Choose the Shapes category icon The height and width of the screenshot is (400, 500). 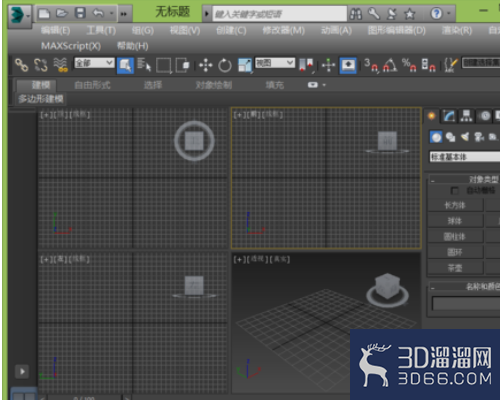(x=451, y=137)
